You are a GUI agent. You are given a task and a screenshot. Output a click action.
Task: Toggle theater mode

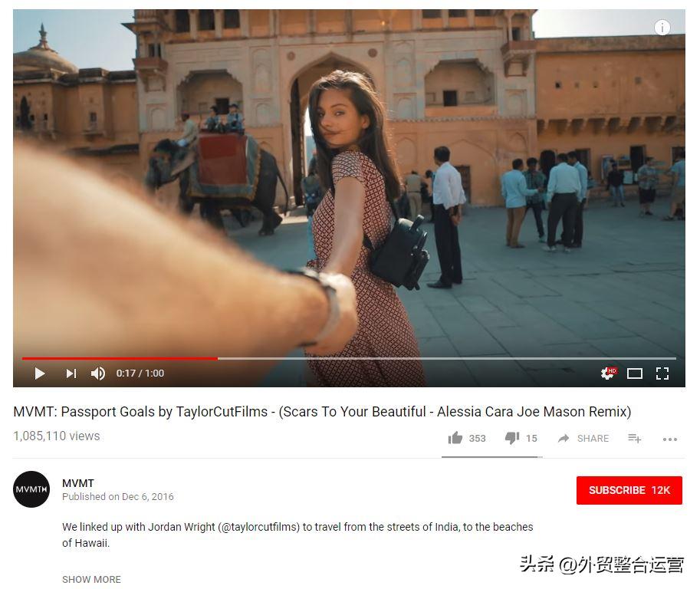pyautogui.click(x=634, y=373)
